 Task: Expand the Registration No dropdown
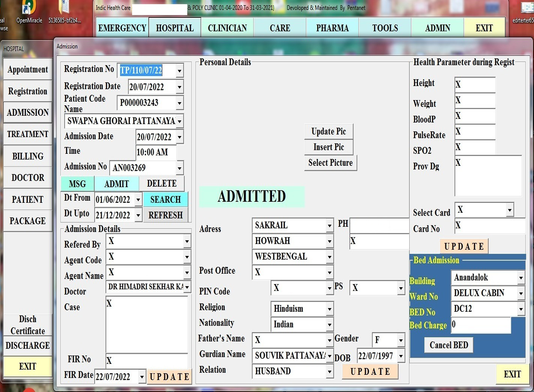(179, 71)
